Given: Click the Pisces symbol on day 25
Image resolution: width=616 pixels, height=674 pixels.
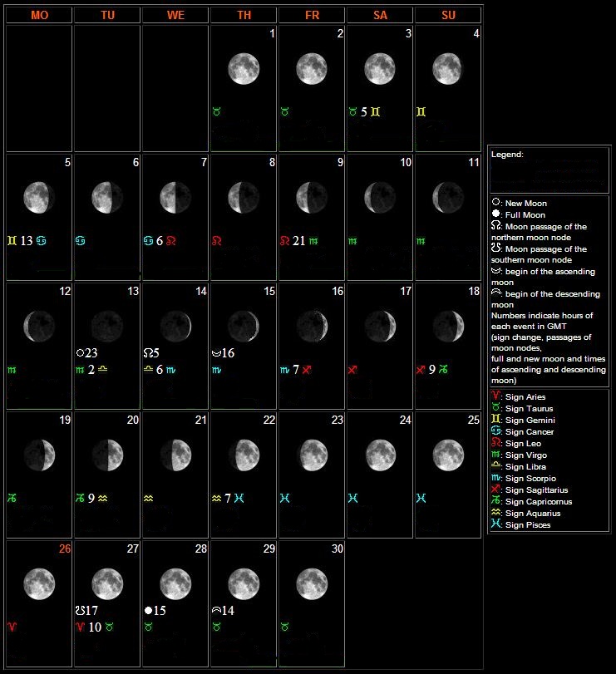Looking at the screenshot, I should coord(421,498).
